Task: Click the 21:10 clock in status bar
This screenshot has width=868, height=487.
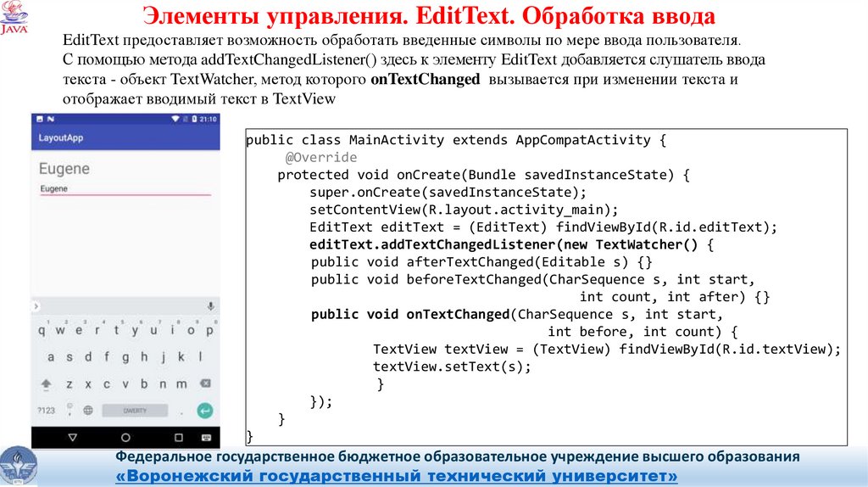Action: coord(209,119)
